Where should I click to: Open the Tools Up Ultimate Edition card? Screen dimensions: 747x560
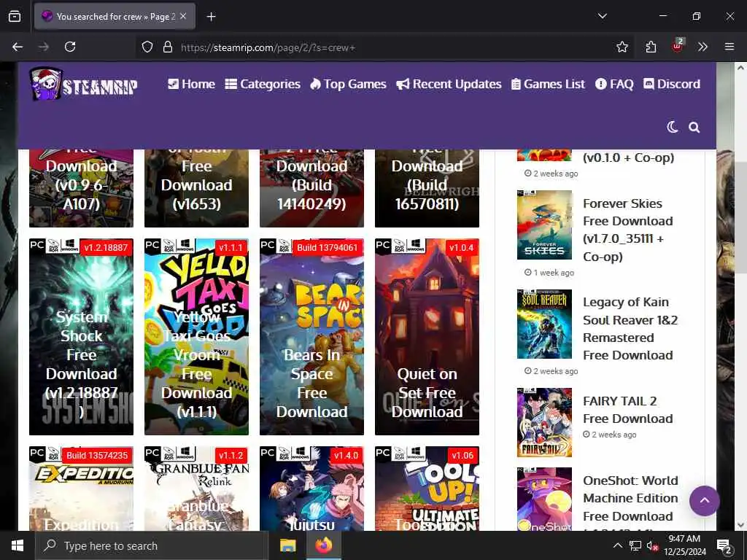click(x=427, y=489)
